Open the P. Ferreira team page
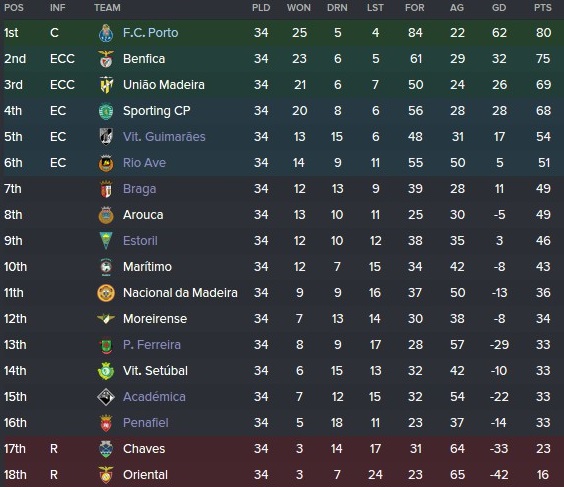 pyautogui.click(x=151, y=345)
